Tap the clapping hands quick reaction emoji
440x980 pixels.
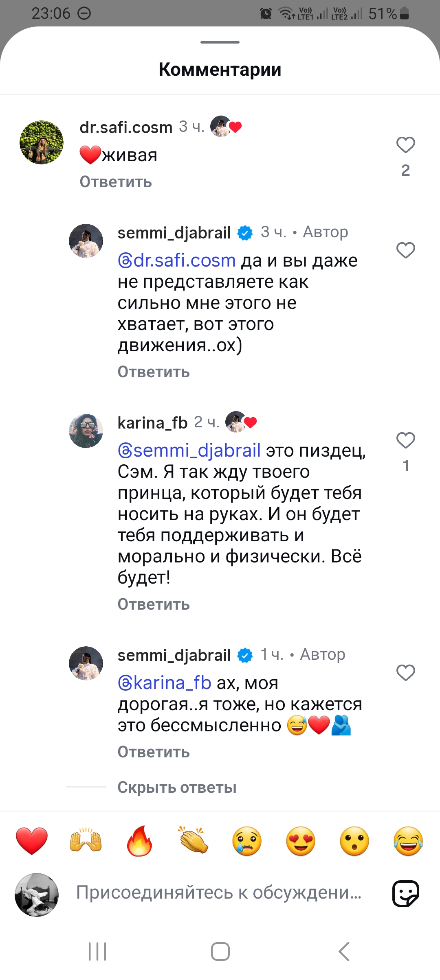(x=193, y=841)
